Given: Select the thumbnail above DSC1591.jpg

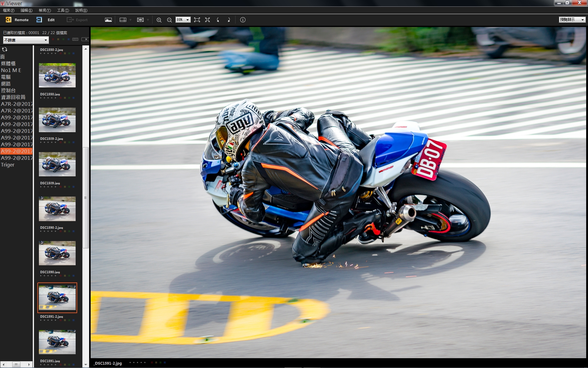Looking at the screenshot, I should point(57,342).
